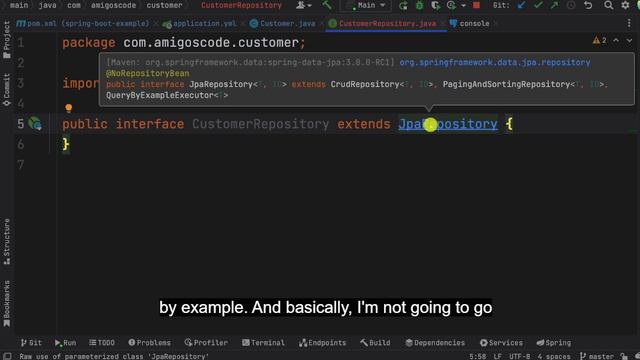Run with Coverage shield icon
640x360 pixels.
pyautogui.click(x=435, y=5)
